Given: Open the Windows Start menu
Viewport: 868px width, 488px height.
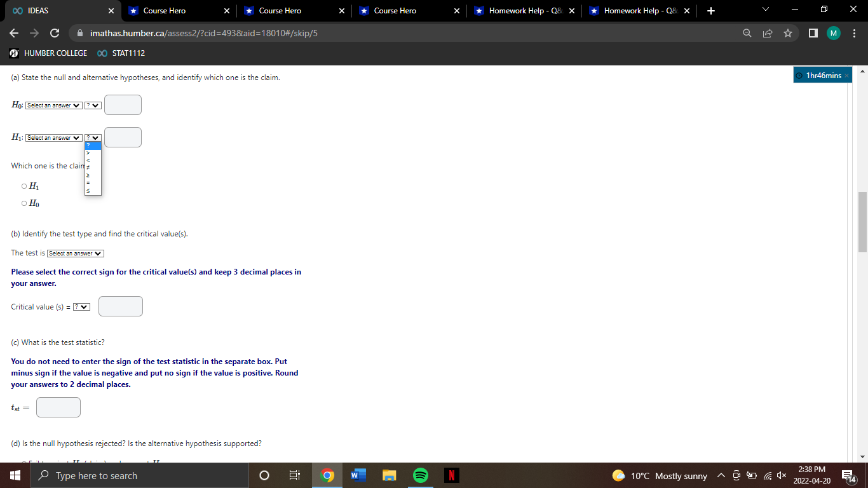Looking at the screenshot, I should click(15, 475).
